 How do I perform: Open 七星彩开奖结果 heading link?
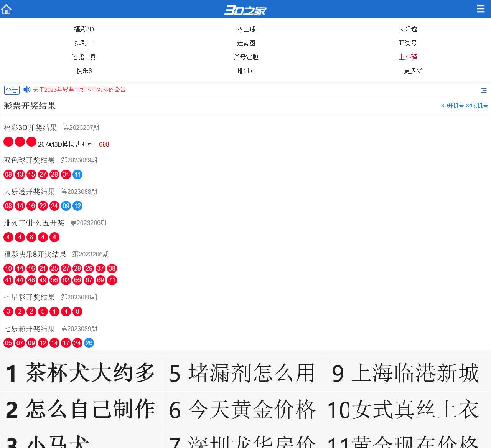(x=30, y=297)
